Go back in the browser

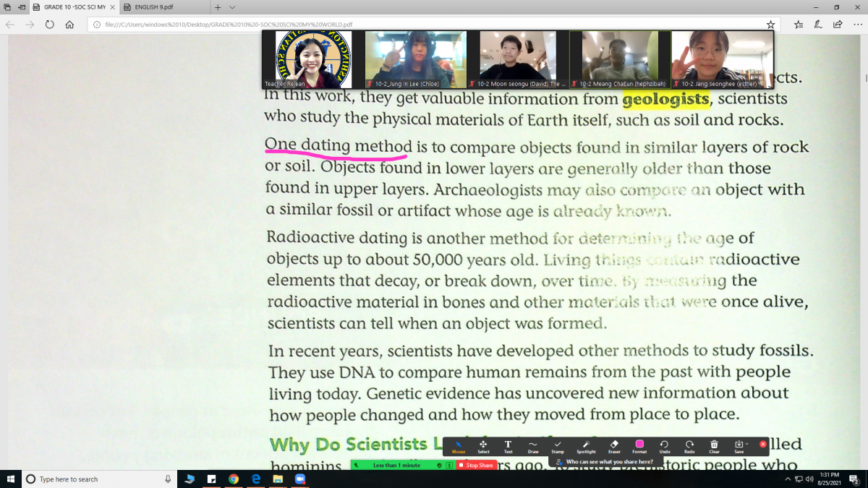click(10, 24)
